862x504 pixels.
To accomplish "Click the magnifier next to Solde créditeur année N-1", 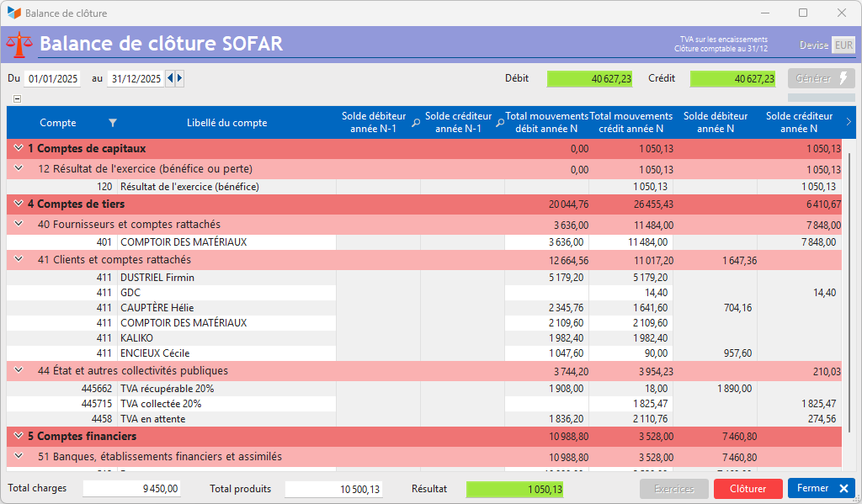I will [499, 123].
